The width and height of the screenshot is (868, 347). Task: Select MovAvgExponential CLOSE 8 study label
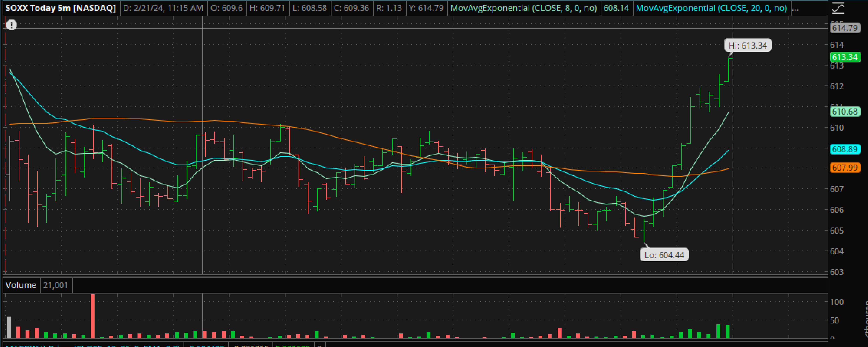[523, 8]
